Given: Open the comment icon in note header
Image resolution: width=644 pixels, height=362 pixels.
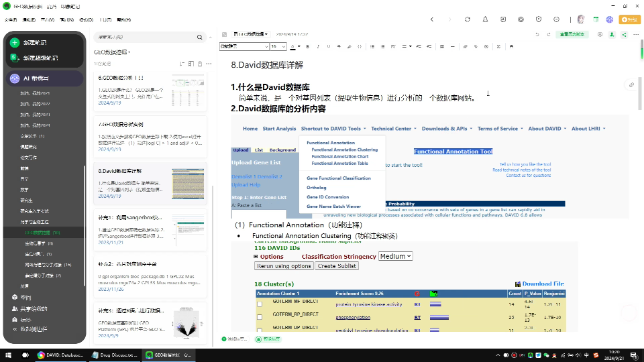Looking at the screenshot, I should (600, 34).
